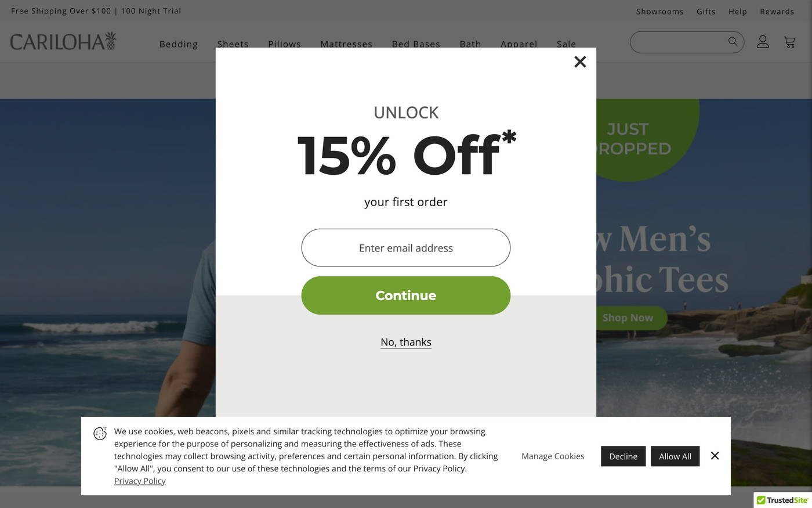Open Manage Cookies settings
The height and width of the screenshot is (508, 812).
pyautogui.click(x=553, y=456)
